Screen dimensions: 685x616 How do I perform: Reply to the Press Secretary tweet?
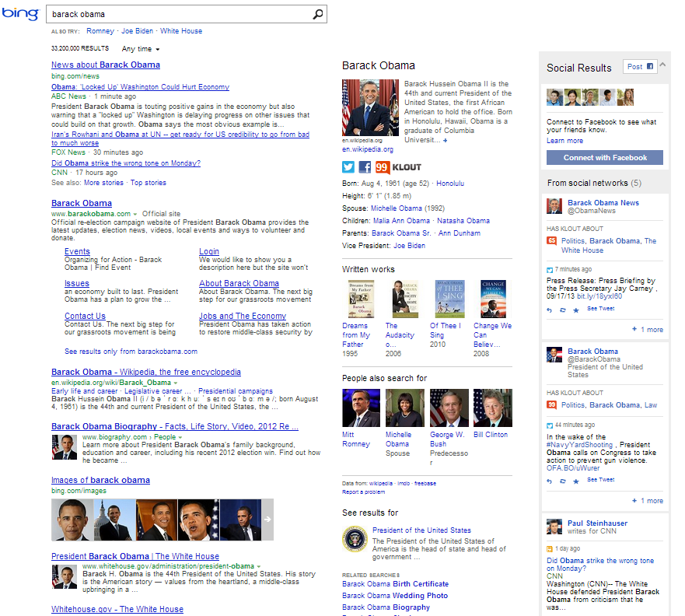tap(550, 310)
